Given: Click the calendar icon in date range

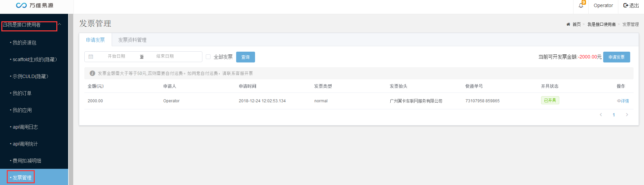Looking at the screenshot, I should point(91,57).
